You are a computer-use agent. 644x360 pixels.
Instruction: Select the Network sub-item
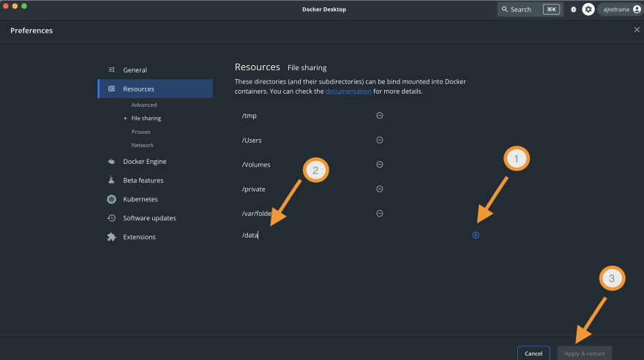point(142,146)
